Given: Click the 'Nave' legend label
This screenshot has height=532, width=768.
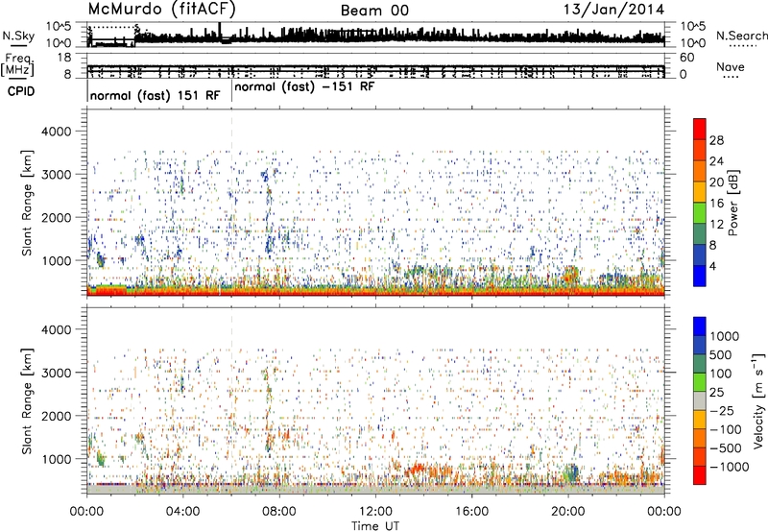Looking at the screenshot, I should point(731,67).
